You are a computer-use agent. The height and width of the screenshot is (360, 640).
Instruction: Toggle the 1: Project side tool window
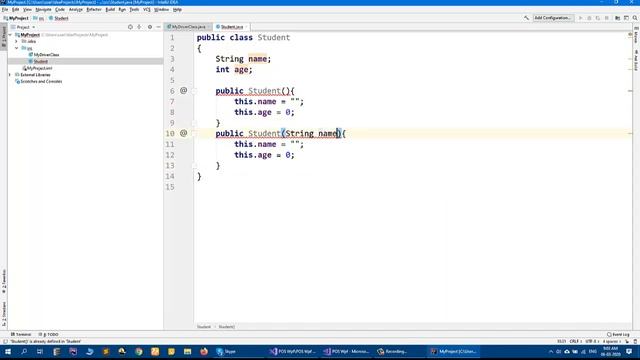(4, 36)
